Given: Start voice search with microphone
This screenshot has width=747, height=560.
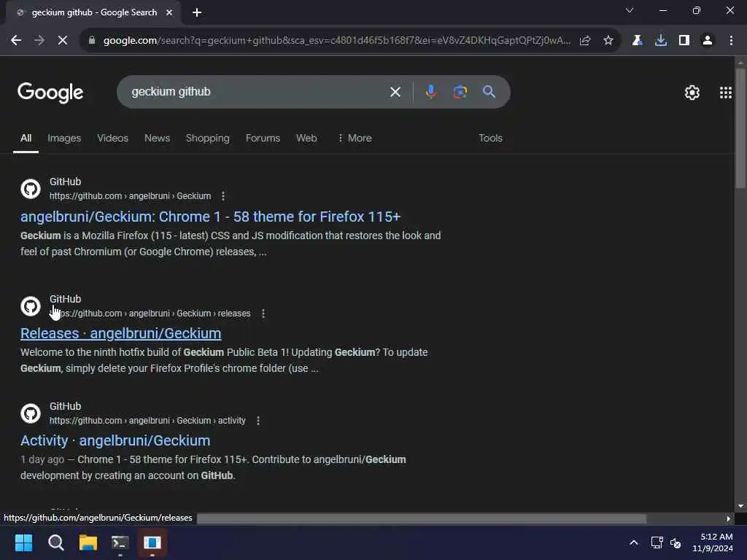Looking at the screenshot, I should [430, 92].
